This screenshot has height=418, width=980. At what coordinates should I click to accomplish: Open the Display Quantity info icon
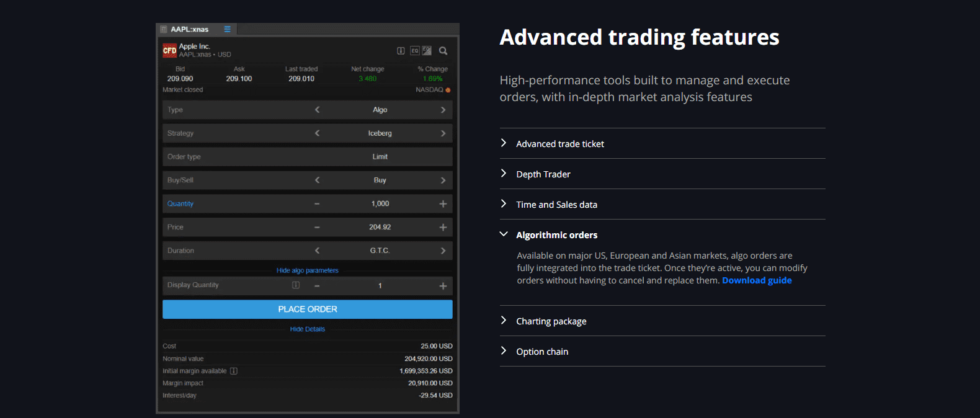(296, 285)
